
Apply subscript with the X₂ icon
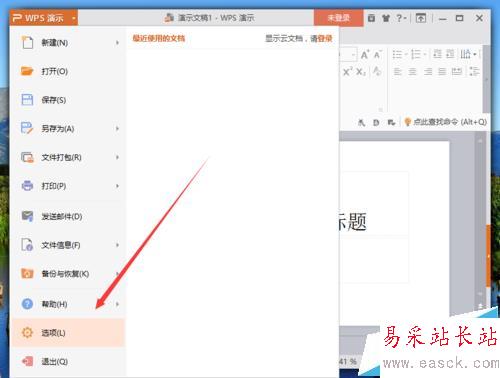coord(361,71)
